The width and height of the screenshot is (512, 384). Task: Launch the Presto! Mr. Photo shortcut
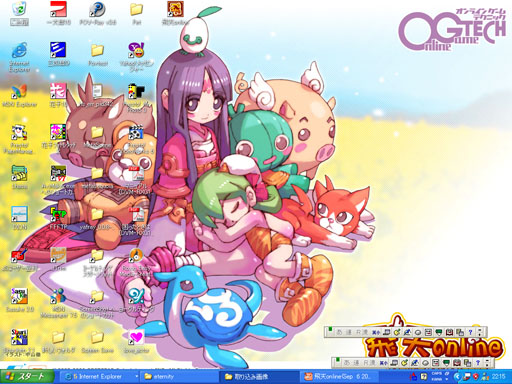(x=136, y=98)
